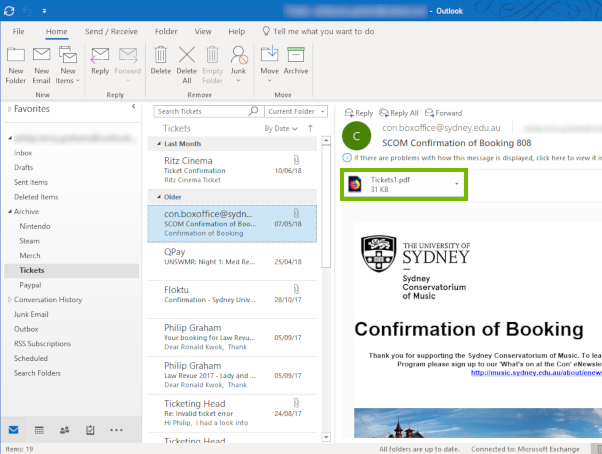Toggle the sort order arrow next to By Date
This screenshot has width=602, height=454.
(310, 128)
